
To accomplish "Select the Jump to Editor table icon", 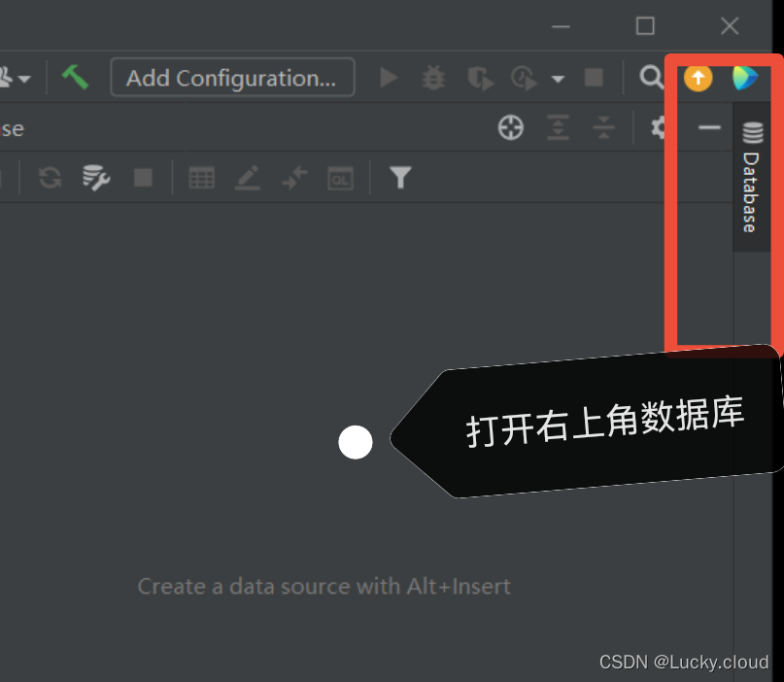I will pos(201,178).
